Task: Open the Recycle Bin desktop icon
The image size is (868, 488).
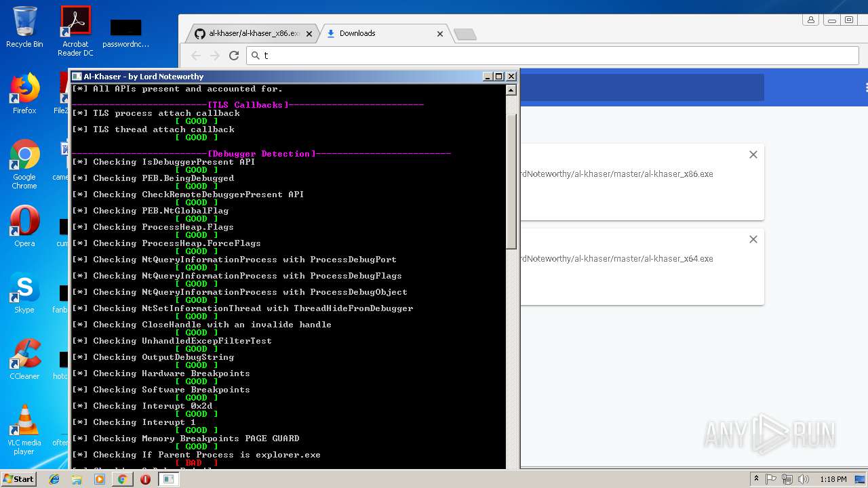Action: (24, 27)
